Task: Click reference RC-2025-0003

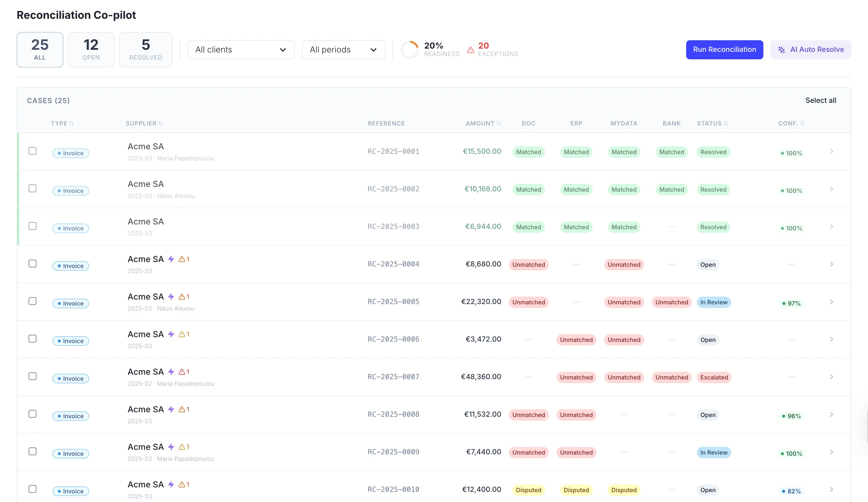Action: tap(393, 226)
